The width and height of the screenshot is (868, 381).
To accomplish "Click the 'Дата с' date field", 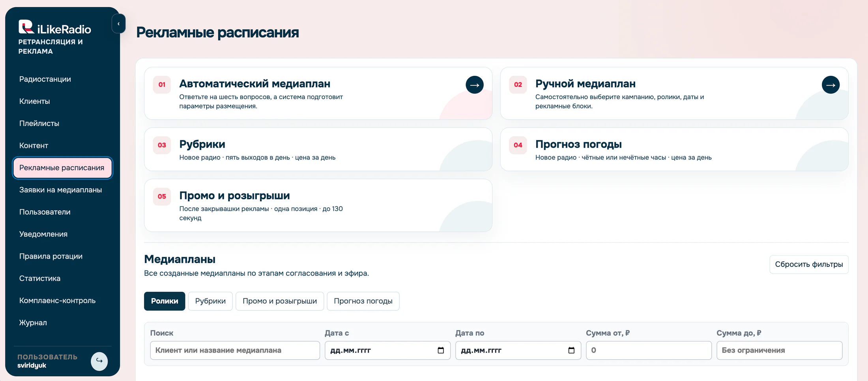I will click(x=387, y=350).
